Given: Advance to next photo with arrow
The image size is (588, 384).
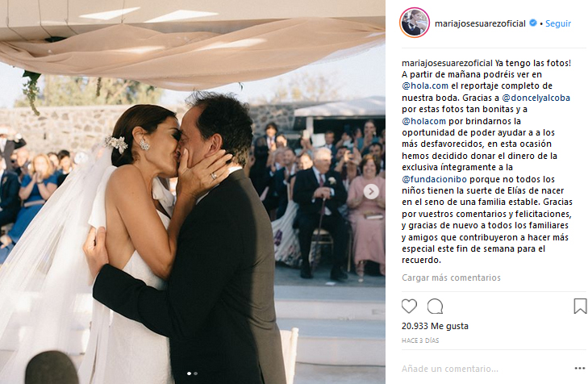Looking at the screenshot, I should tap(371, 192).
